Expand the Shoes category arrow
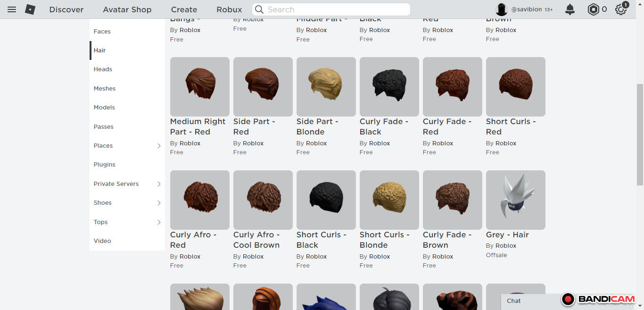The width and height of the screenshot is (644, 310). click(159, 203)
